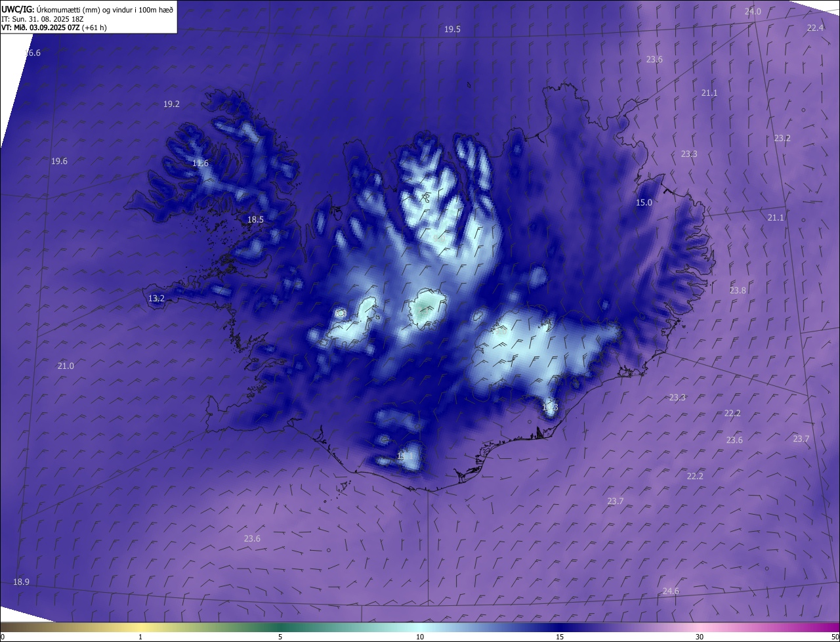Click the colour scale tick label 5
The width and height of the screenshot is (840, 642).
coord(280,637)
